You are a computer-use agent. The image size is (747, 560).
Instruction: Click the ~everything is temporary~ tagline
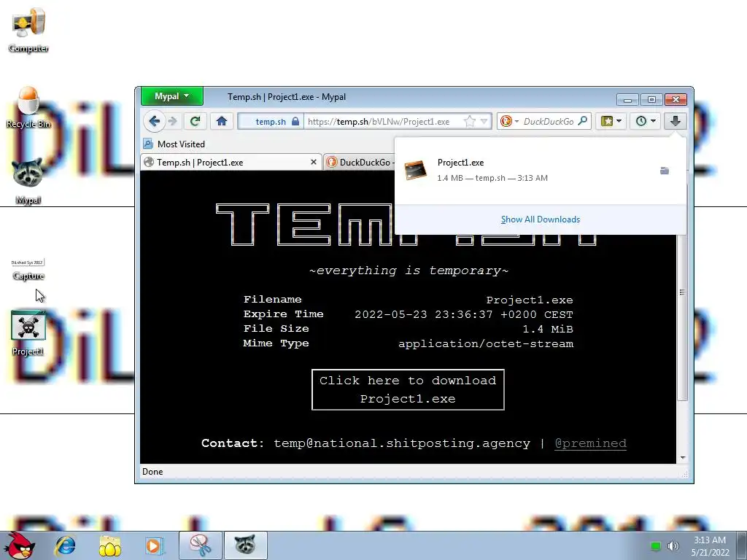point(409,271)
